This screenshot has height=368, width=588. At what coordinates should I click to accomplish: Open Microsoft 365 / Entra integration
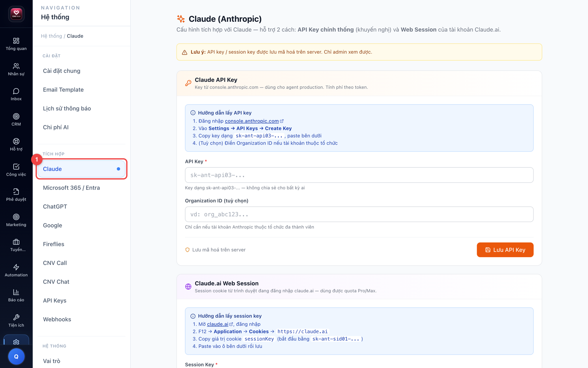click(82, 188)
